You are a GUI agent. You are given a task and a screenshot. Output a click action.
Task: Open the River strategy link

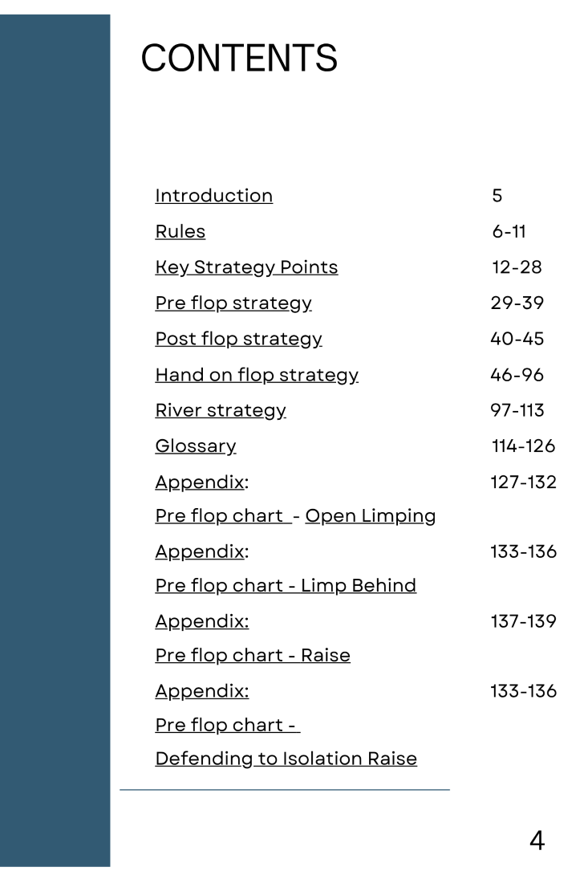point(221,410)
